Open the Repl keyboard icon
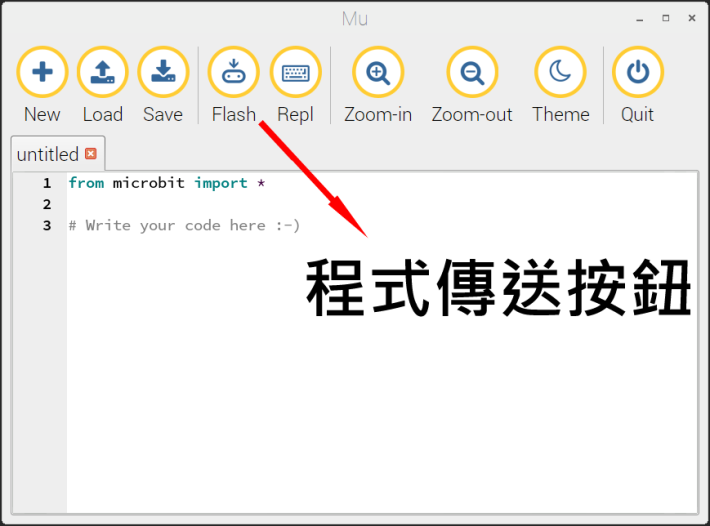Screen dimensions: 710x526 [296, 72]
